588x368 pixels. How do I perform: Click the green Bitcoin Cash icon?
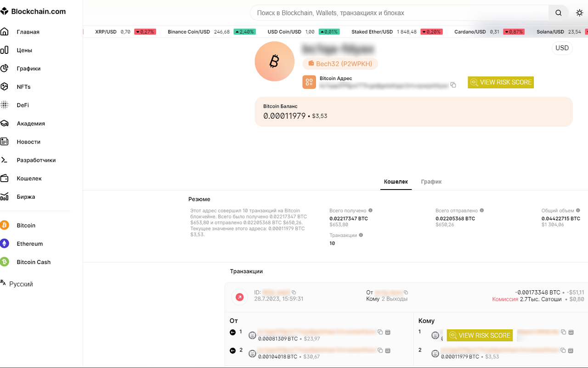point(5,262)
